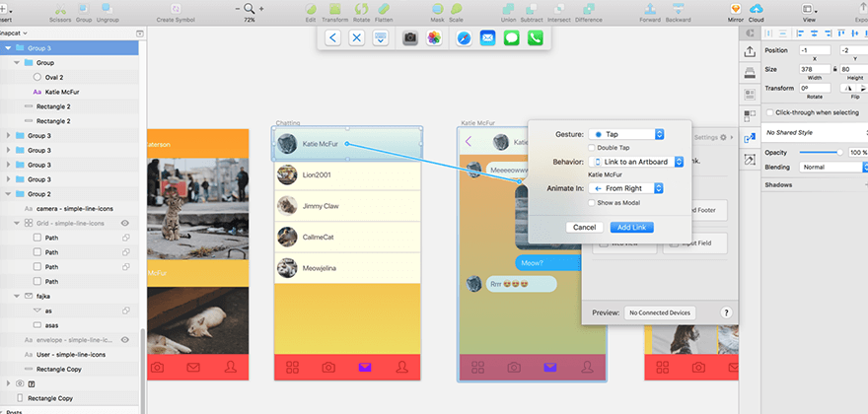
Task: Open the Gesture dropdown showing Tap
Action: pos(626,134)
